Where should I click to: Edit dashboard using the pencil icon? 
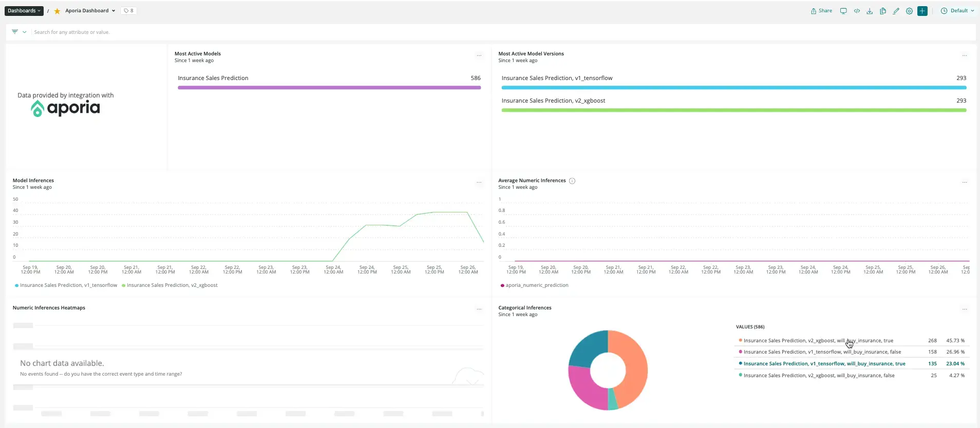[896, 11]
